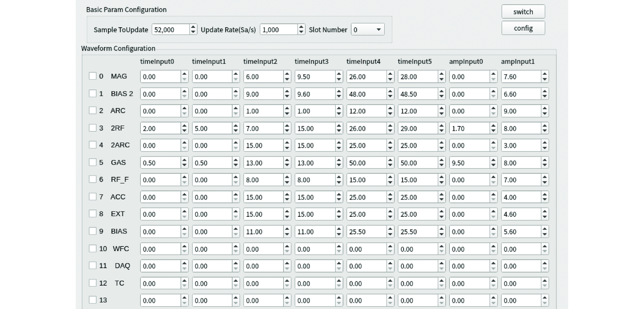This screenshot has height=309, width=644.
Task: Increase Update Rate with up arrow
Action: [301, 27]
